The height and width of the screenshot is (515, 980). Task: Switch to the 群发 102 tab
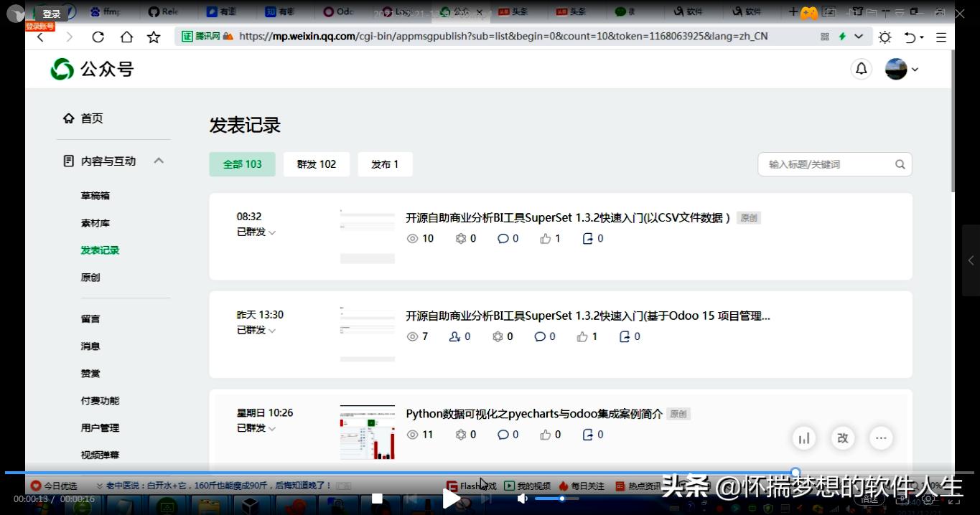tap(316, 164)
